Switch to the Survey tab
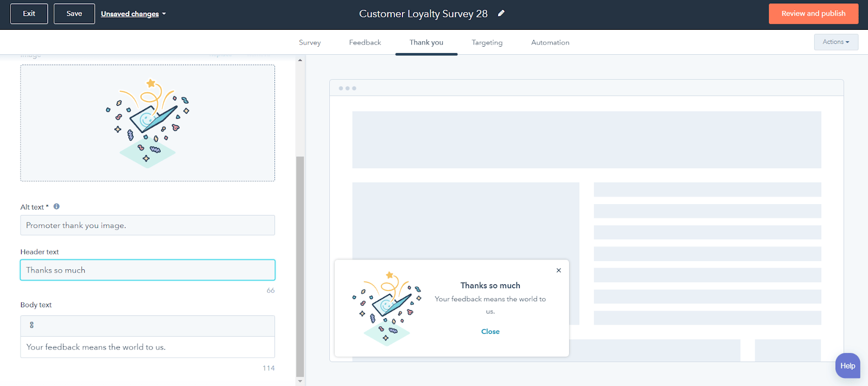The width and height of the screenshot is (868, 386). (x=310, y=43)
